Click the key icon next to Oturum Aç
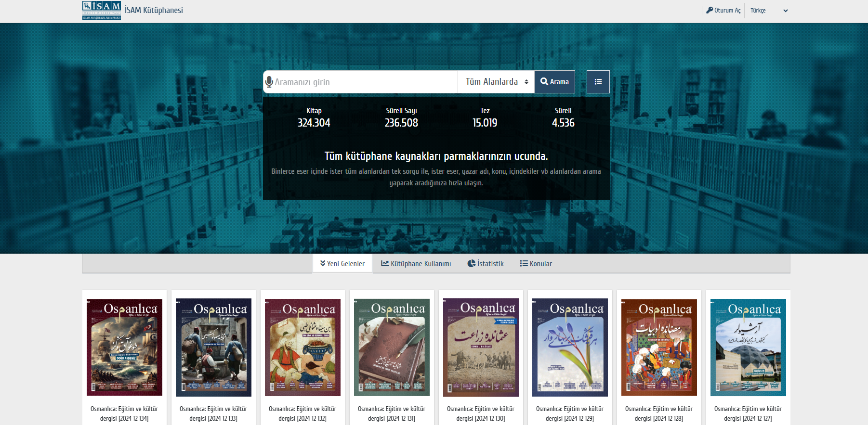This screenshot has height=425, width=868. point(710,10)
